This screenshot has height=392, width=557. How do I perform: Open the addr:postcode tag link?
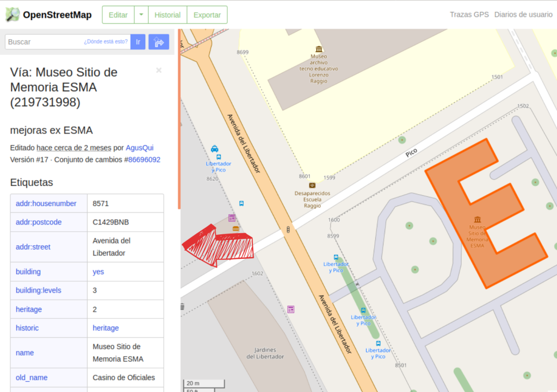39,222
